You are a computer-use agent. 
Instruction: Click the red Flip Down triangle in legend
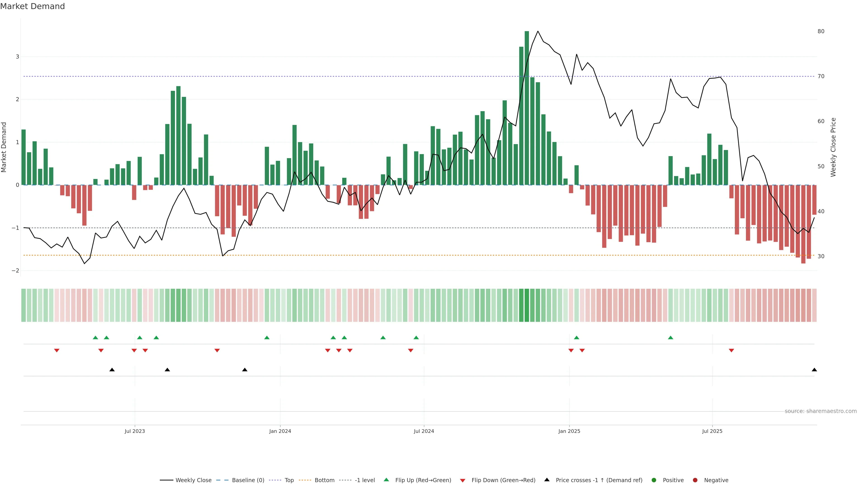pos(463,480)
